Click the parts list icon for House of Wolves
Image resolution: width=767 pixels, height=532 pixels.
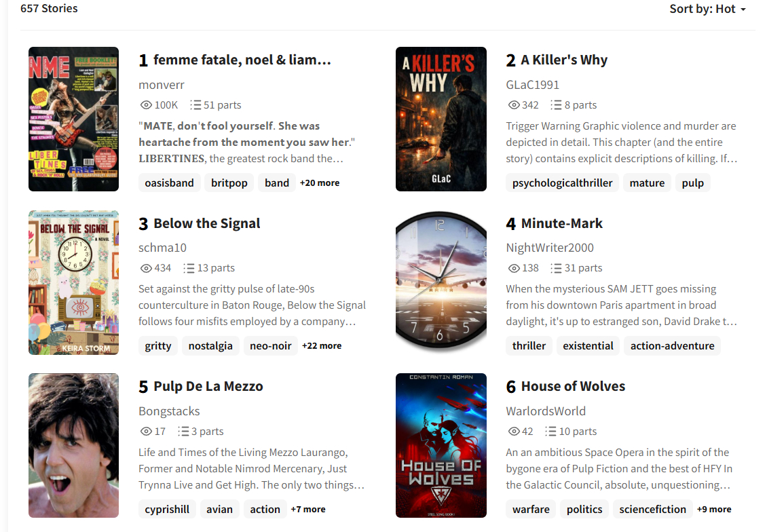point(550,432)
